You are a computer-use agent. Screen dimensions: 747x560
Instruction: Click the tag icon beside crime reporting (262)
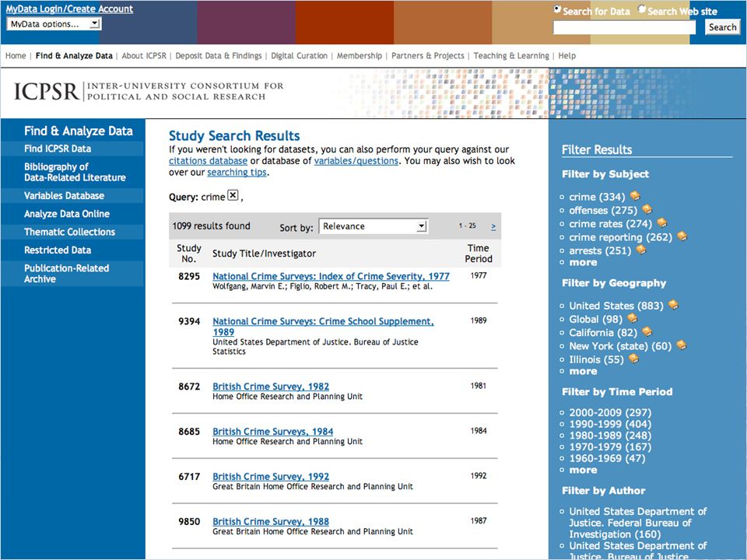tap(682, 236)
